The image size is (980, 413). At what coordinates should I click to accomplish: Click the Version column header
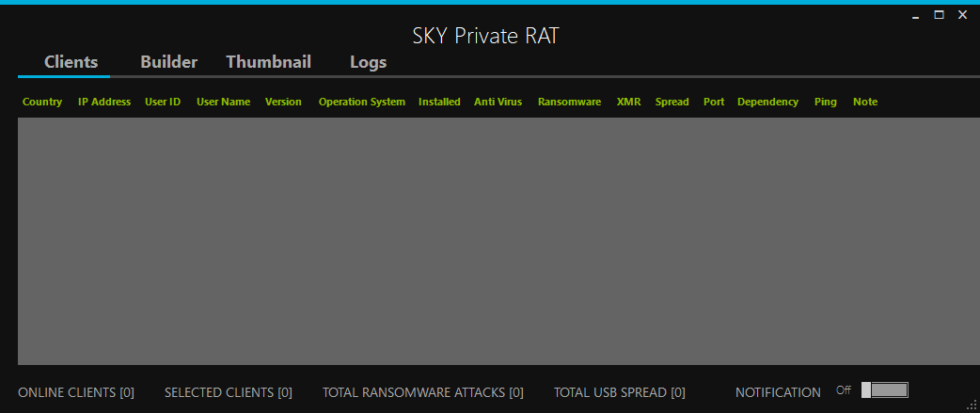coord(283,102)
